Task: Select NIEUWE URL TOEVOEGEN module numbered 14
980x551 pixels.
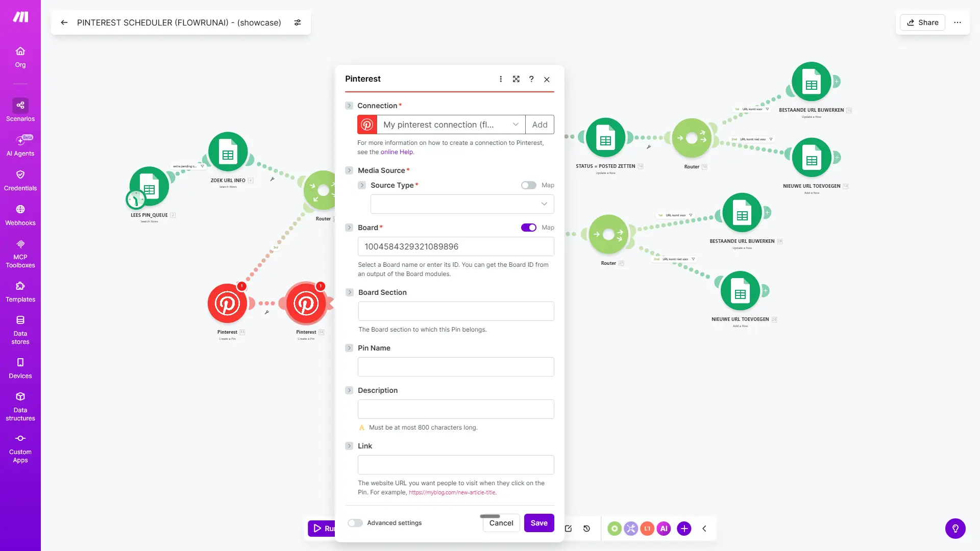Action: (812, 158)
